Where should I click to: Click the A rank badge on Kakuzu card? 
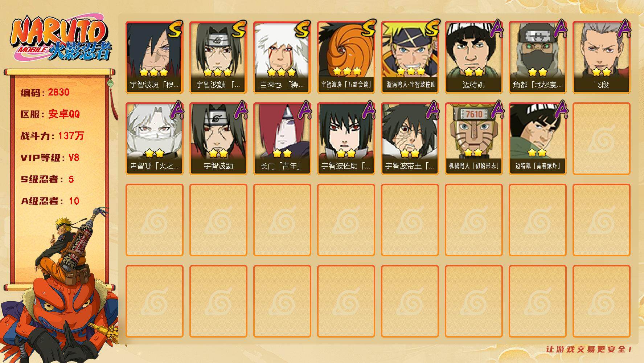pos(560,28)
